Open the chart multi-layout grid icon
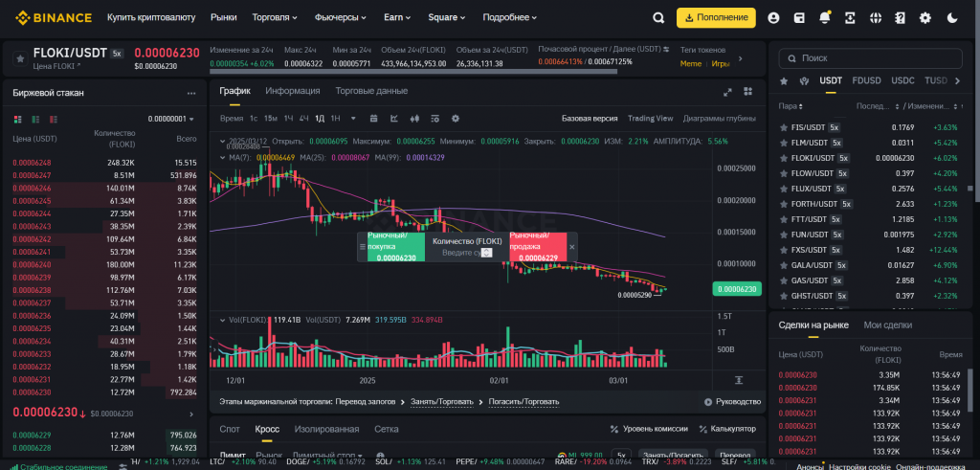 (747, 92)
